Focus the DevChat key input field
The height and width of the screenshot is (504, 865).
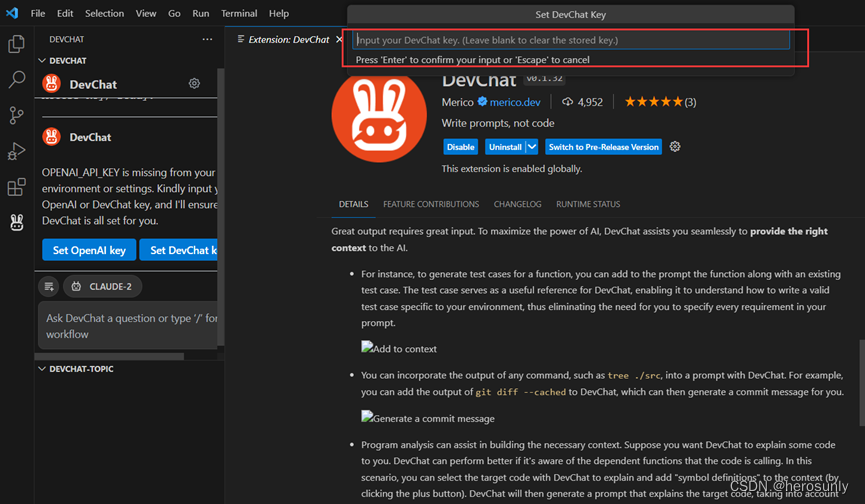click(x=571, y=40)
